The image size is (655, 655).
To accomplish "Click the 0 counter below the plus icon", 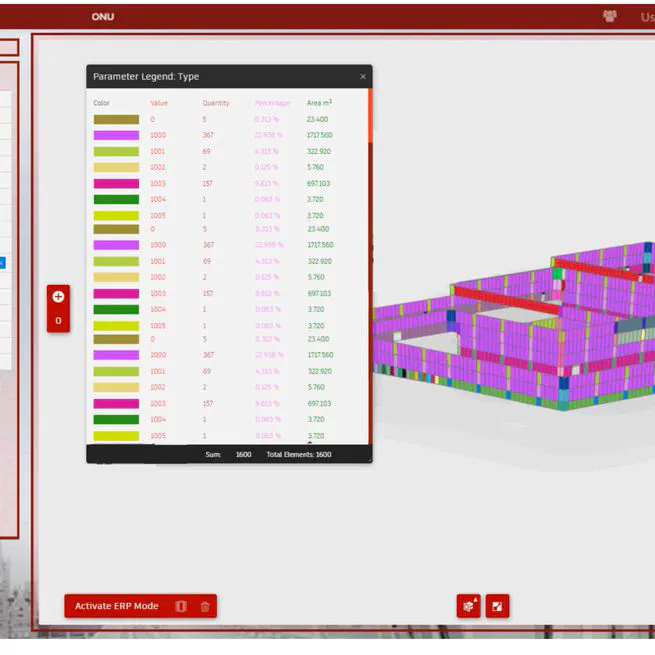I will tap(58, 320).
